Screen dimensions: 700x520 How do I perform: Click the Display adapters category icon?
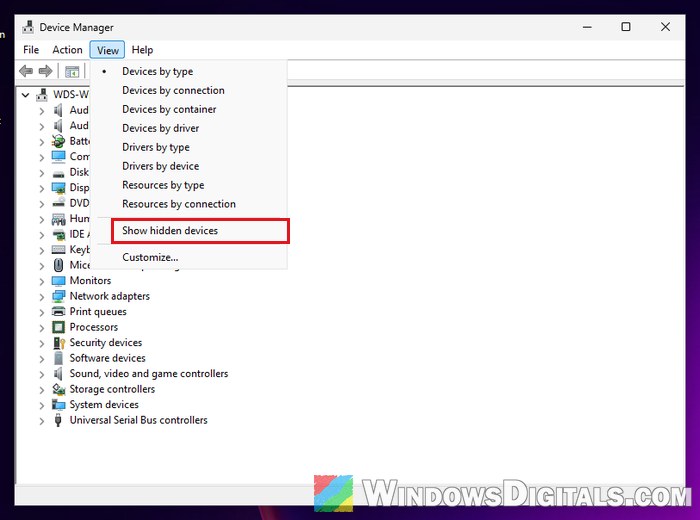58,188
